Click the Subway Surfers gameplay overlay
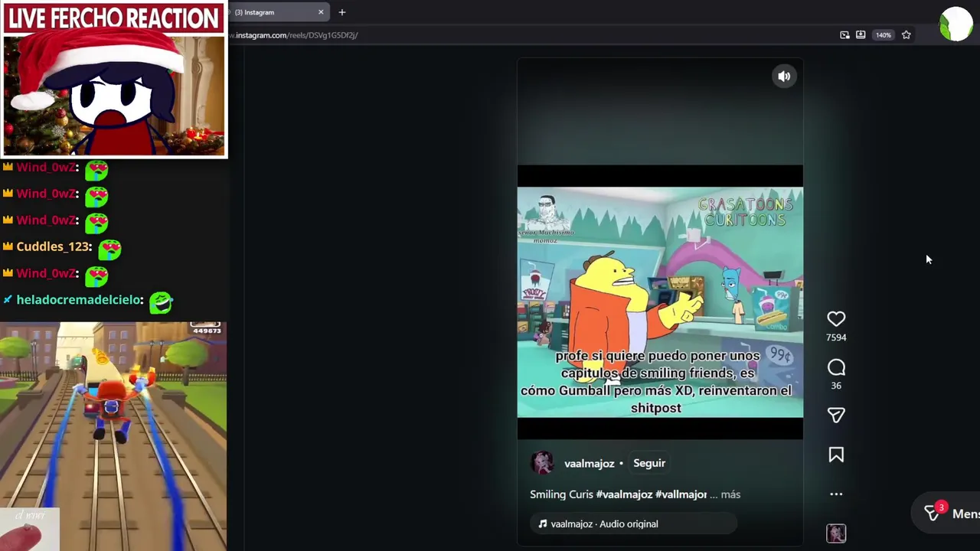 [x=113, y=436]
